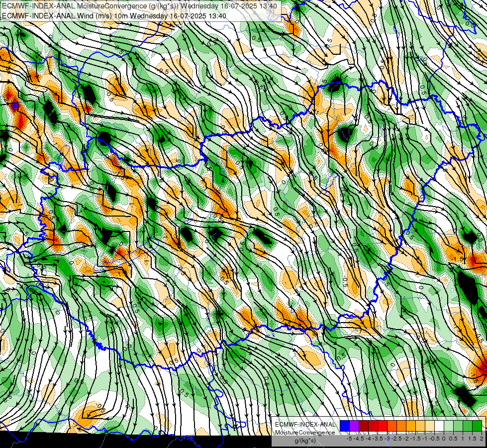The image size is (487, 448).
Task: Pick the orange-red swatch between -3 and -2.5
Action: pos(392,426)
